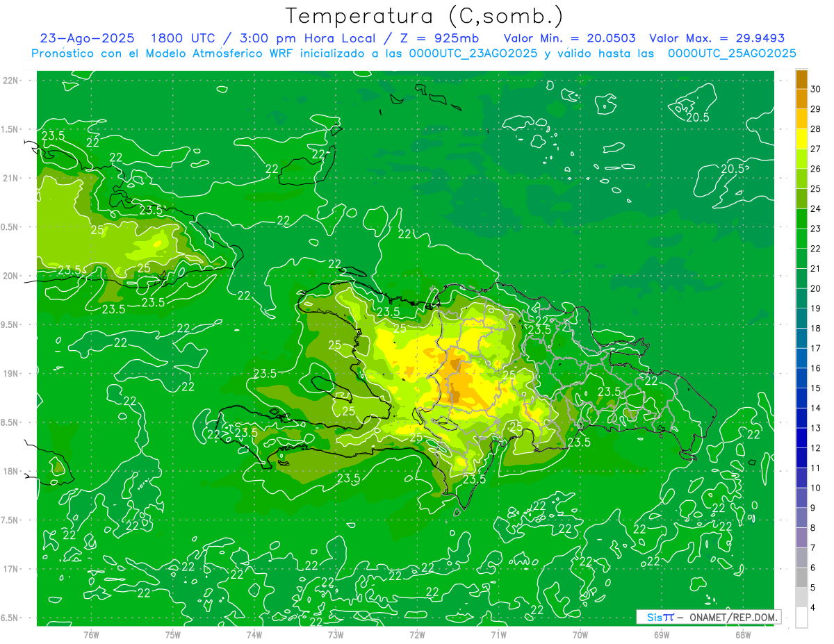Click the "1800 UTC" time label

185,39
